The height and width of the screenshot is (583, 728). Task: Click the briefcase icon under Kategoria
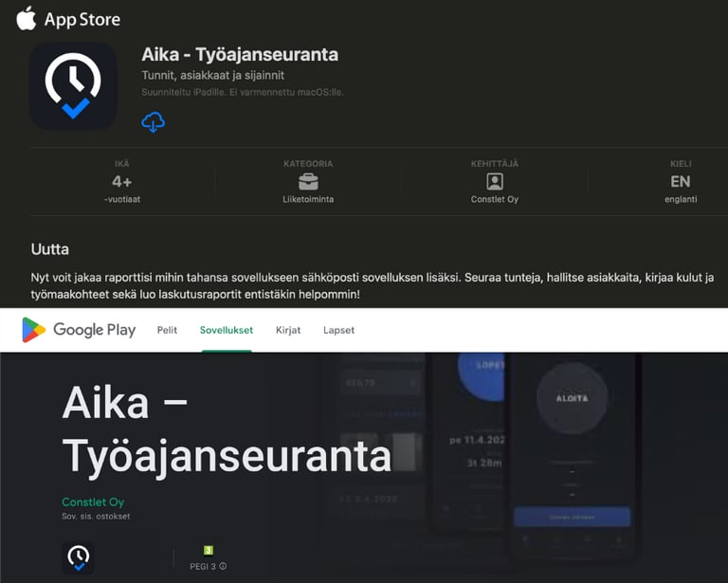pos(308,181)
